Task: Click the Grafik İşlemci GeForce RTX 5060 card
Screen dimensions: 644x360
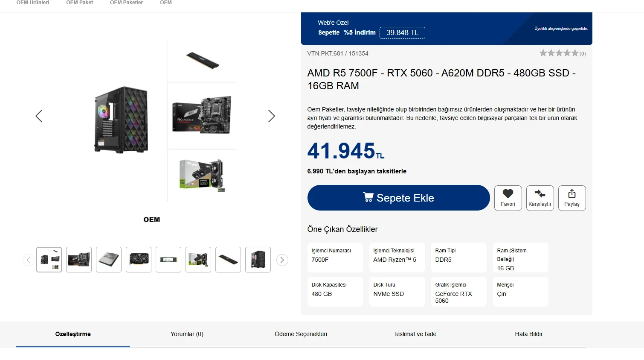Action: click(x=459, y=292)
